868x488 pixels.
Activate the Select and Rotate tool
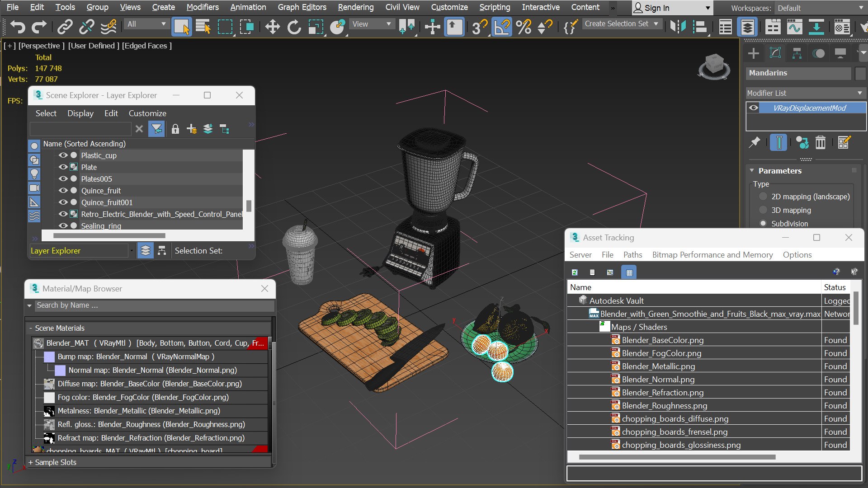(294, 27)
